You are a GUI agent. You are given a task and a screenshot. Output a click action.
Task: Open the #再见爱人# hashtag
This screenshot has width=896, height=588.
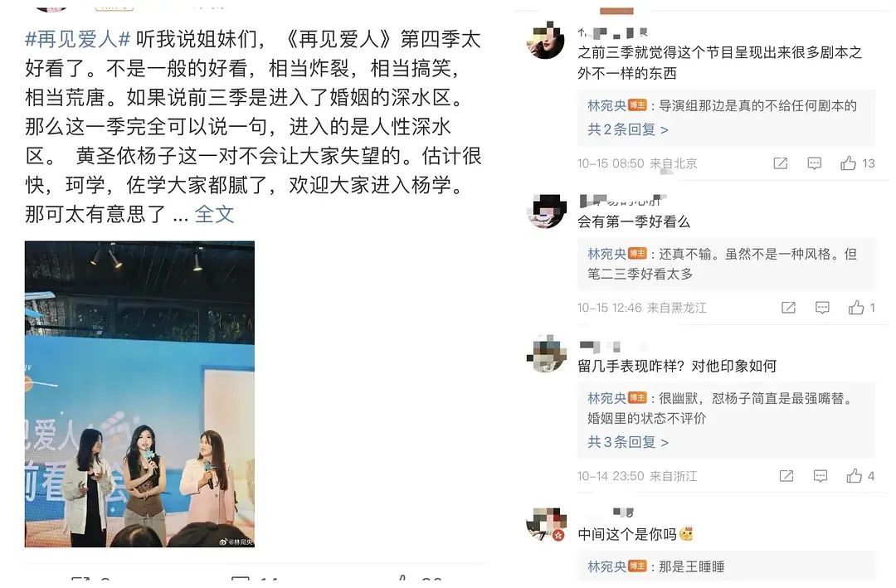click(78, 40)
